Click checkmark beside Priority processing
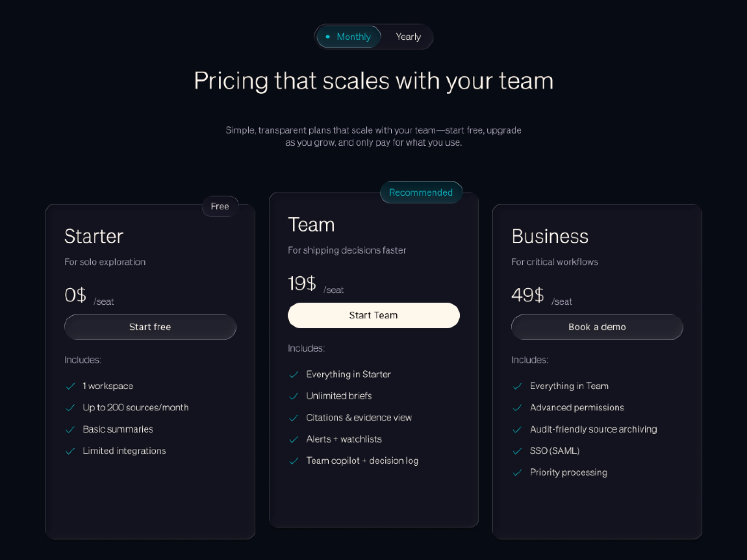747x560 pixels. click(x=517, y=472)
